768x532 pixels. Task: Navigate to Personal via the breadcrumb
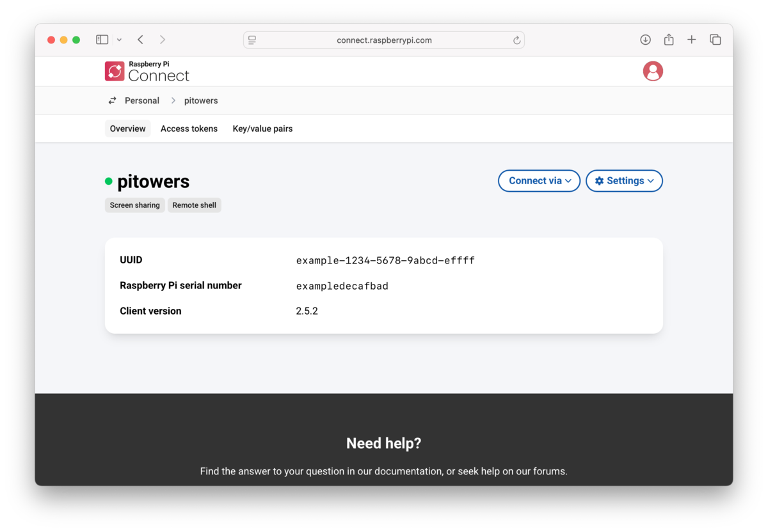pyautogui.click(x=141, y=100)
